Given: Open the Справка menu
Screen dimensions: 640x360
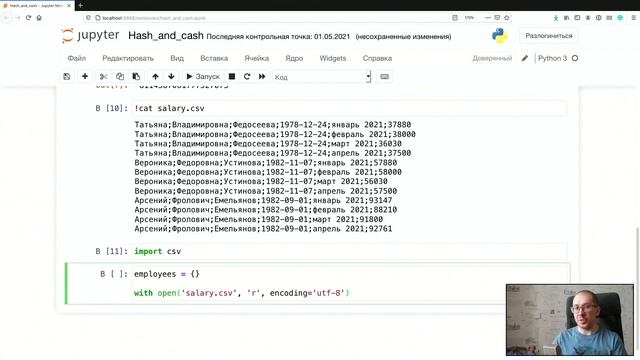Looking at the screenshot, I should point(377,58).
